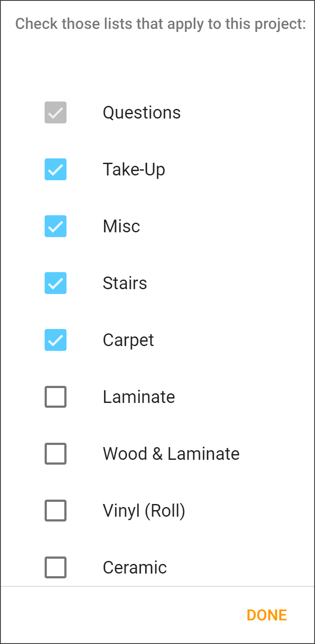Check the Vinyl (Roll) checkbox
The width and height of the screenshot is (315, 644).
coord(55,511)
